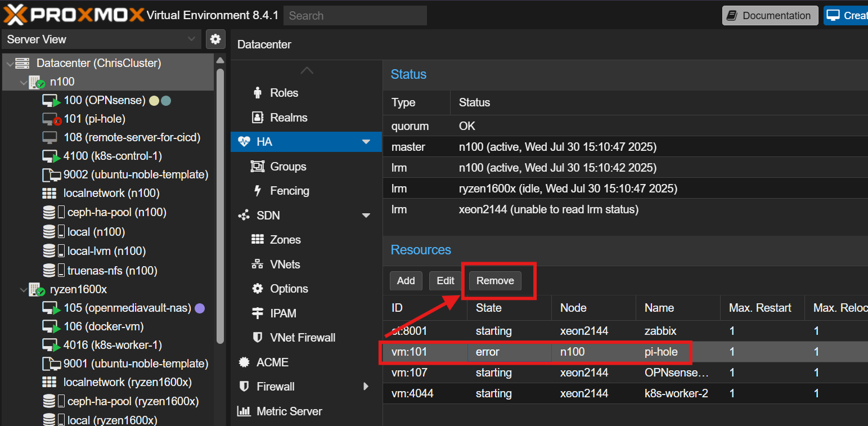
Task: Click the Add resource button
Action: pos(406,281)
